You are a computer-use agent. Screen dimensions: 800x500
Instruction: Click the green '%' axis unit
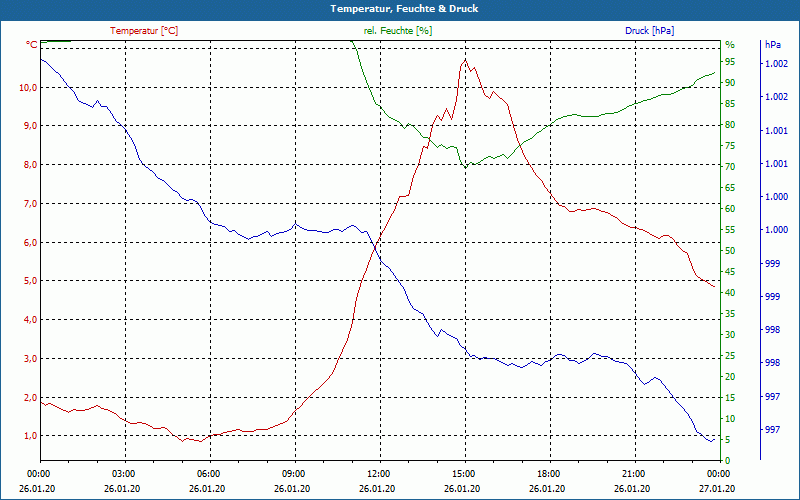point(730,45)
